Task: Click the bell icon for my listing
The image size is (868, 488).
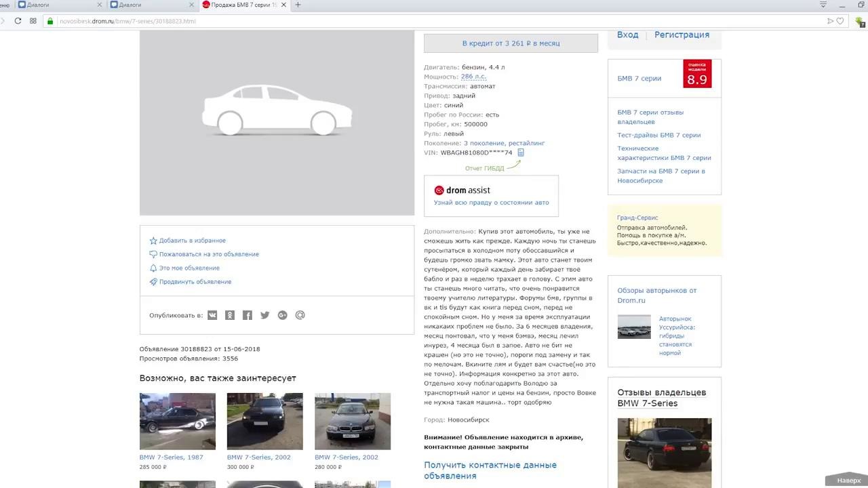Action: coord(153,268)
